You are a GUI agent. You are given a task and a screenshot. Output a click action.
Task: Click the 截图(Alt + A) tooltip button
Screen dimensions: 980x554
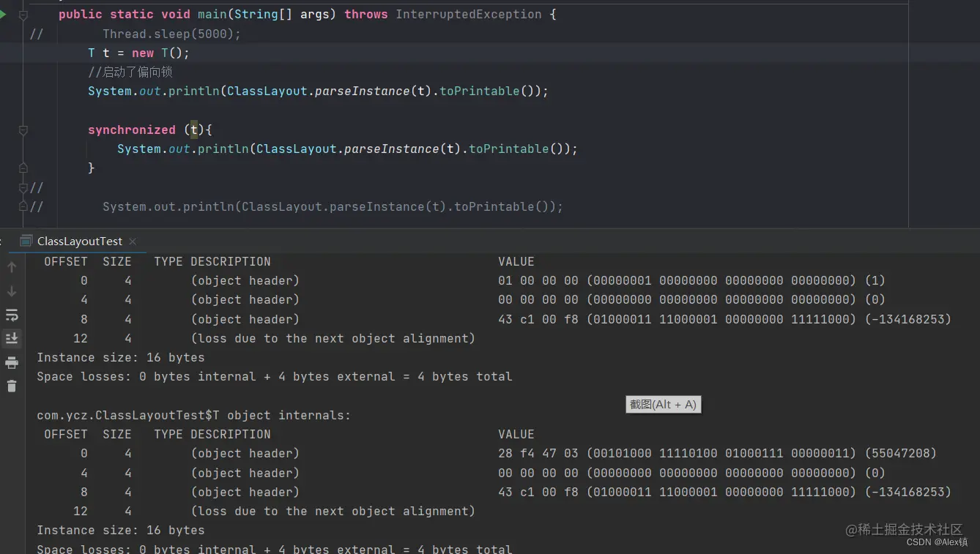click(x=664, y=404)
